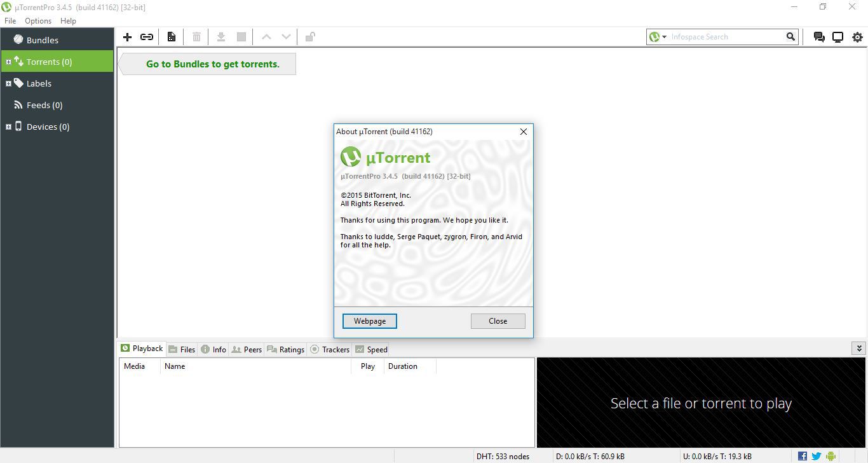Click the Unlock Bundle padlock icon
Image resolution: width=868 pixels, height=463 pixels.
coord(310,37)
